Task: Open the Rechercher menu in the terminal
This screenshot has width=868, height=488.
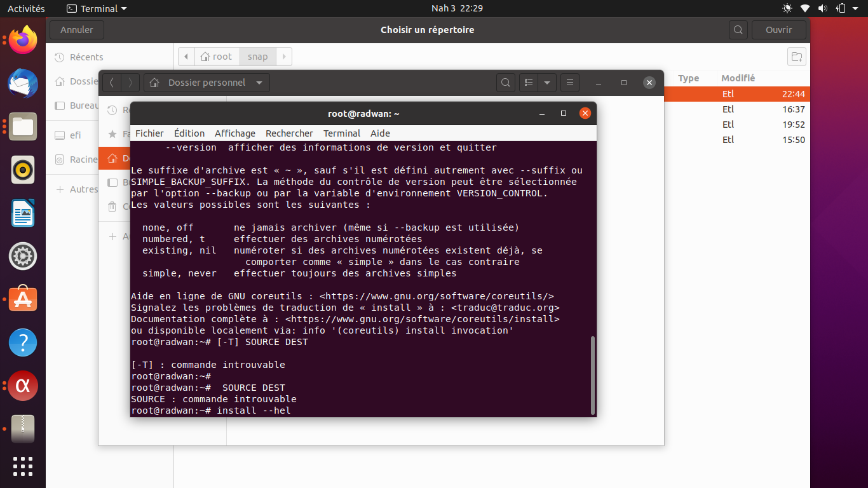Action: (x=289, y=133)
